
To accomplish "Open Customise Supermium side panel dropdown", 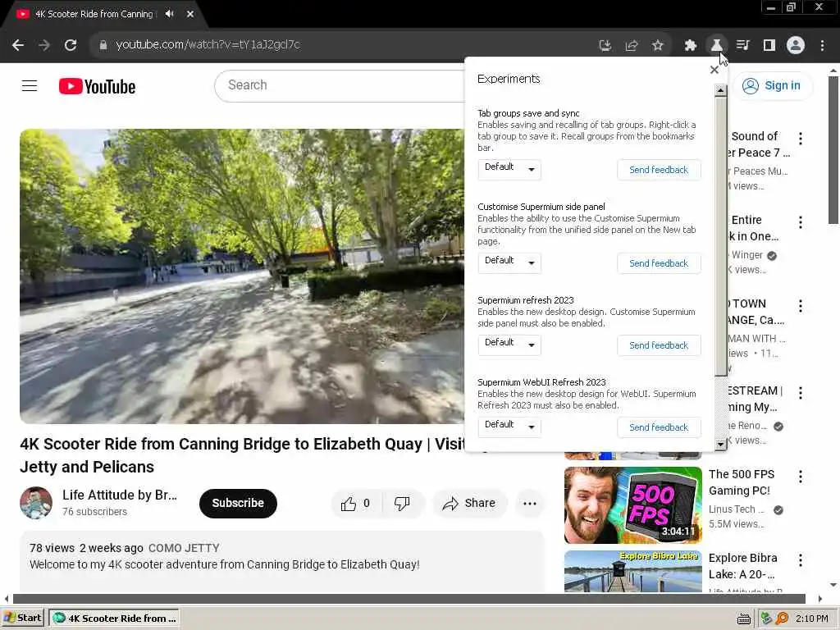I will (509, 263).
